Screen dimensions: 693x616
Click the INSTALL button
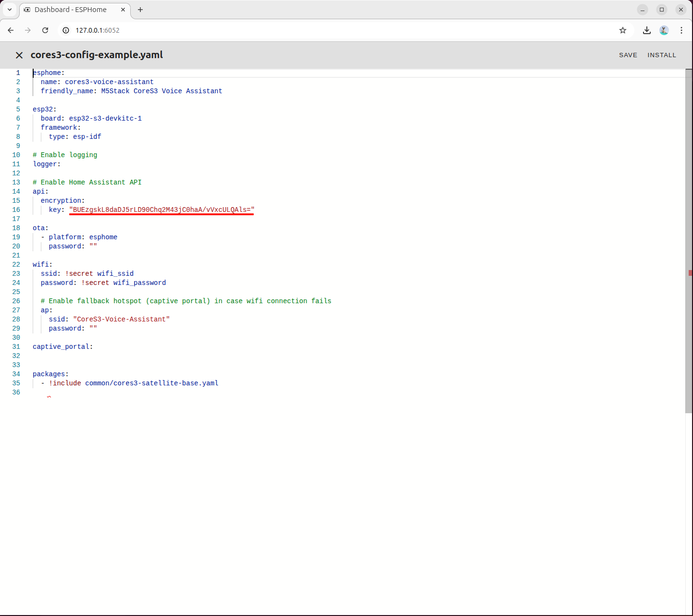pos(661,55)
